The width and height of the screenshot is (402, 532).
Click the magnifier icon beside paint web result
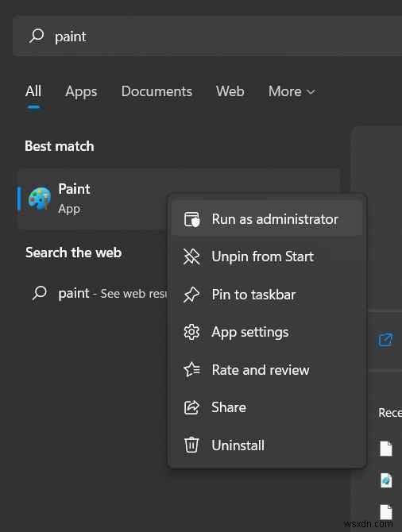(40, 293)
